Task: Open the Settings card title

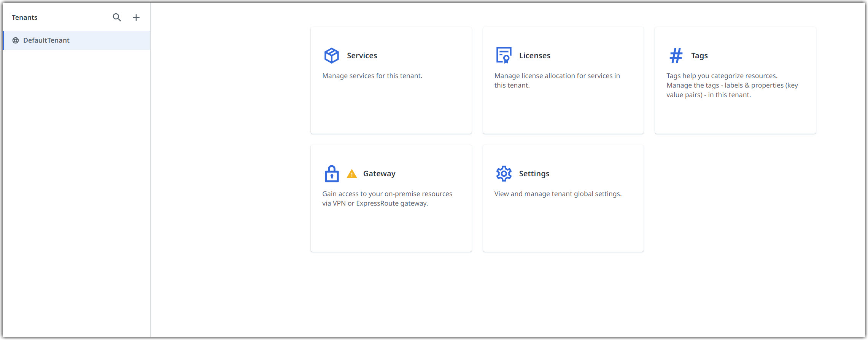Action: pyautogui.click(x=534, y=174)
